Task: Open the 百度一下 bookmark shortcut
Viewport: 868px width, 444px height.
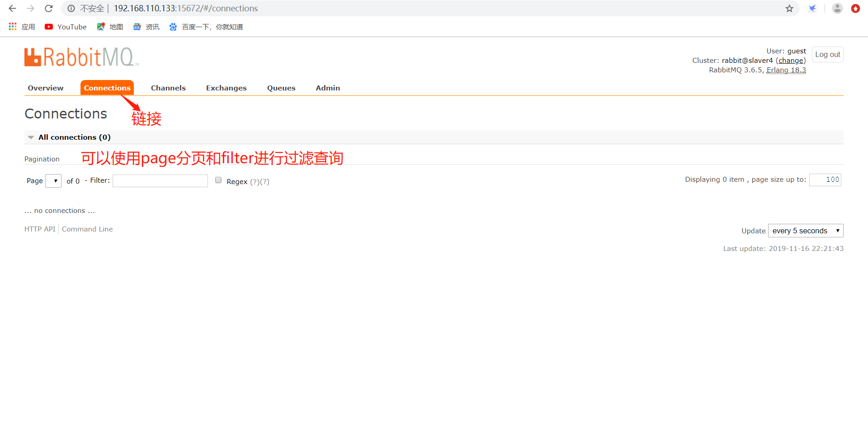Action: pos(206,27)
